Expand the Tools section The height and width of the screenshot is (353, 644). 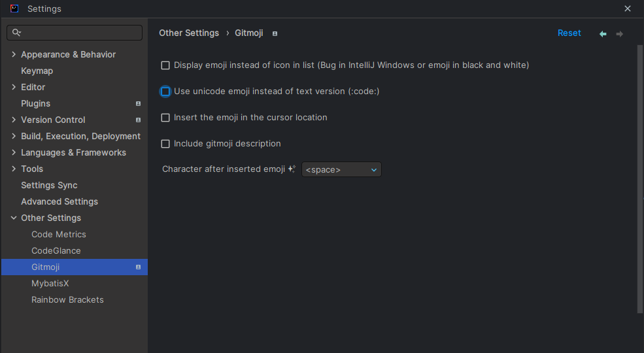pos(14,169)
